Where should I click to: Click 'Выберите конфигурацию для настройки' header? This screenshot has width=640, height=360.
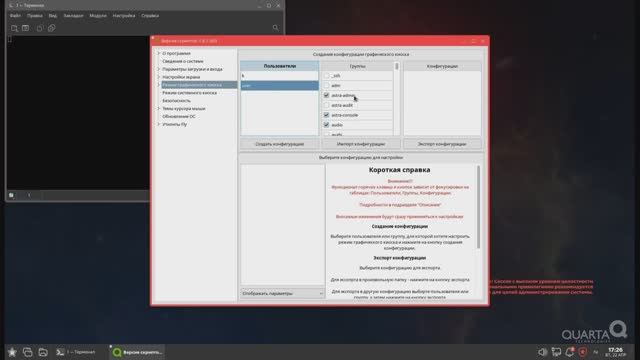[361, 158]
